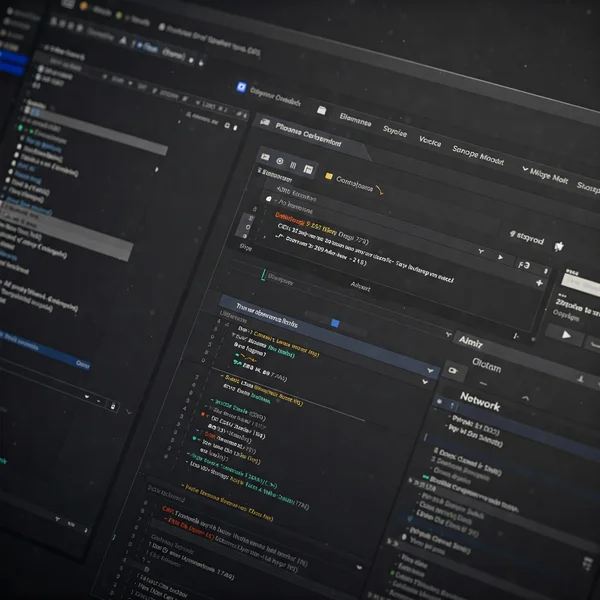
Task: Click the stsyrod label
Action: [x=527, y=238]
